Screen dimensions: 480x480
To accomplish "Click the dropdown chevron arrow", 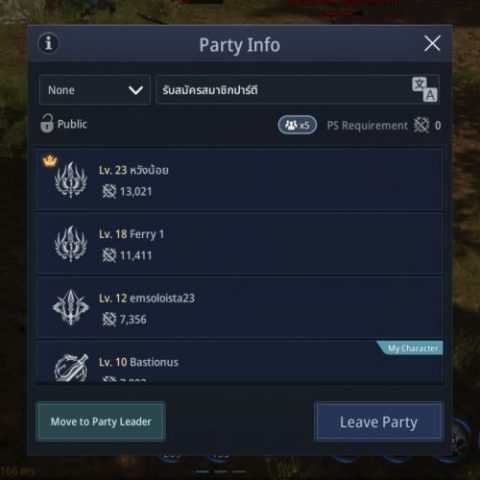I will pyautogui.click(x=136, y=90).
